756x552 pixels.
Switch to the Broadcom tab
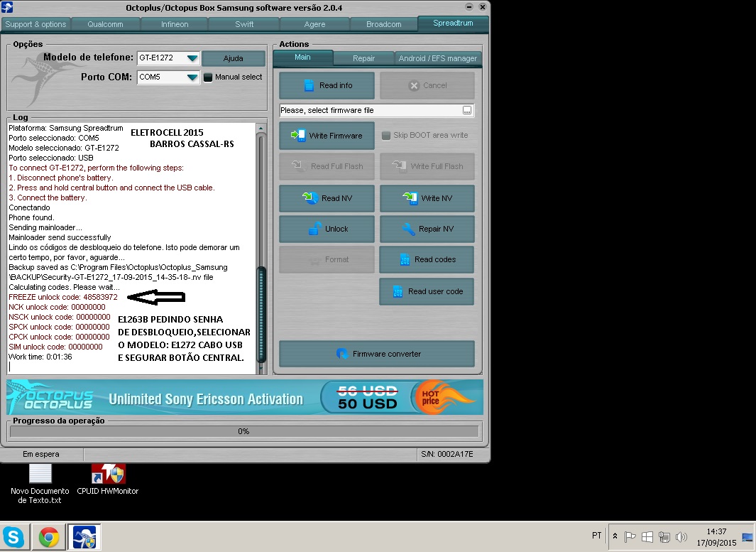pos(384,24)
